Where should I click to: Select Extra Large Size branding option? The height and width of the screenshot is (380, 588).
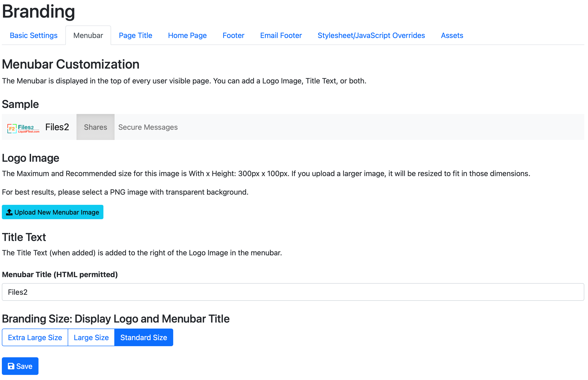pyautogui.click(x=35, y=337)
